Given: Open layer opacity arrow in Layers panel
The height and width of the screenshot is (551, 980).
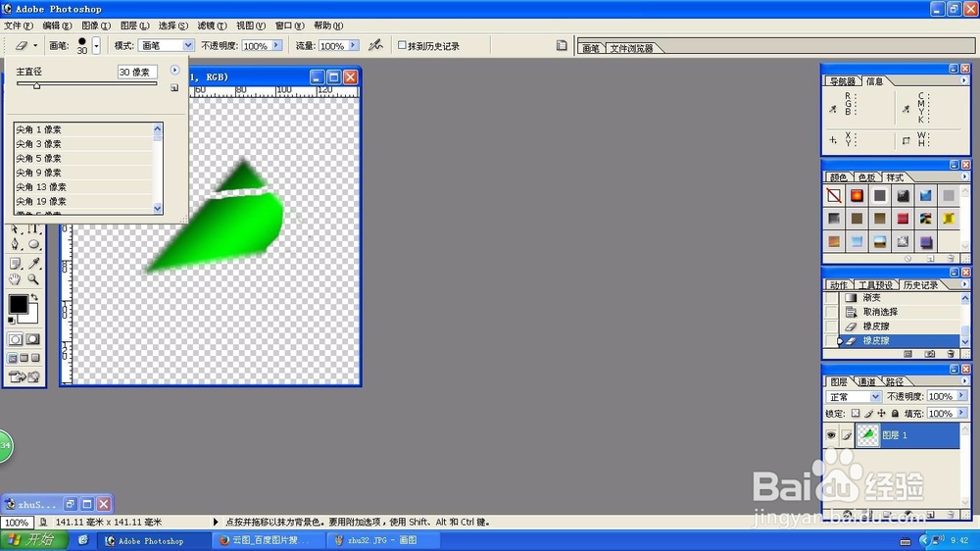Looking at the screenshot, I should (x=961, y=396).
